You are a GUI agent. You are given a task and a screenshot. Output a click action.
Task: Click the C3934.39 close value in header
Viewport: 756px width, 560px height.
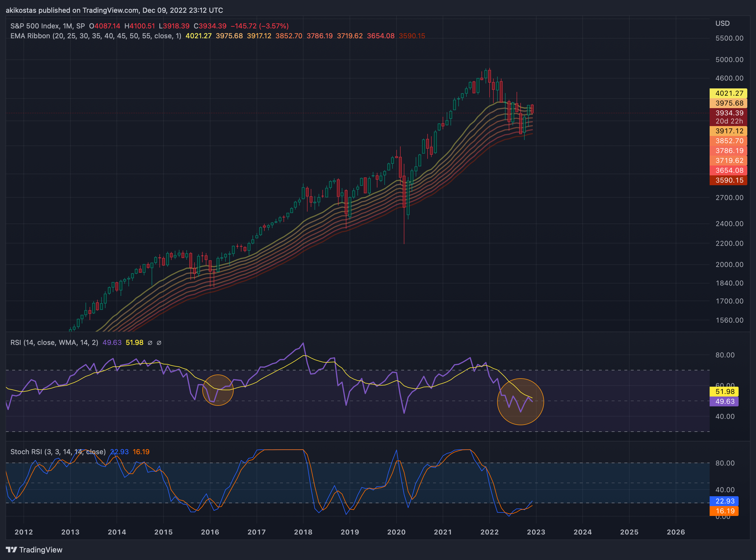coord(210,26)
